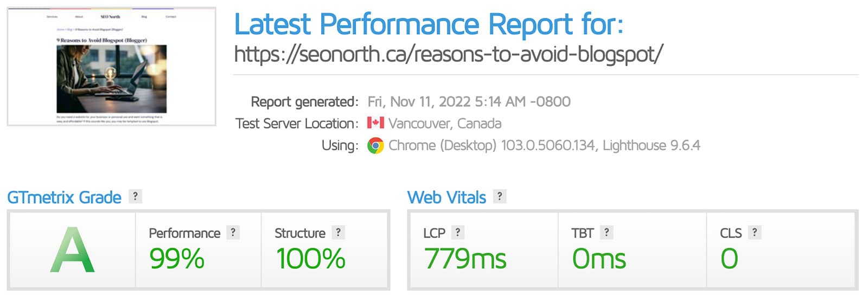The height and width of the screenshot is (302, 868).
Task: Click the 0ms TBT value
Action: 599,259
